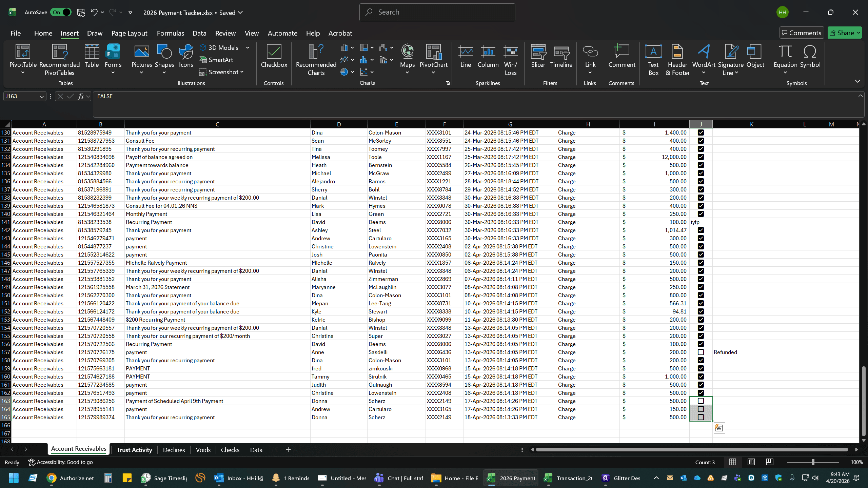Uncheck the checkbox in row 133 for Melissa Toole

pyautogui.click(x=701, y=157)
